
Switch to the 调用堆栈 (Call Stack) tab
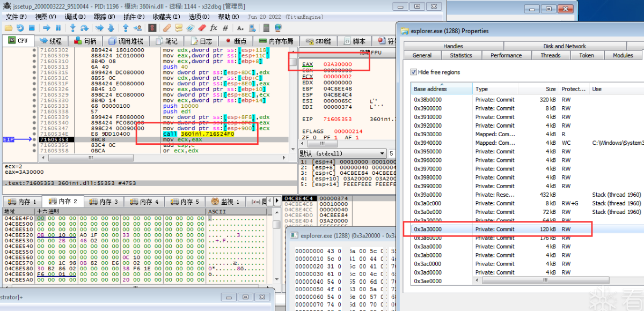click(126, 41)
